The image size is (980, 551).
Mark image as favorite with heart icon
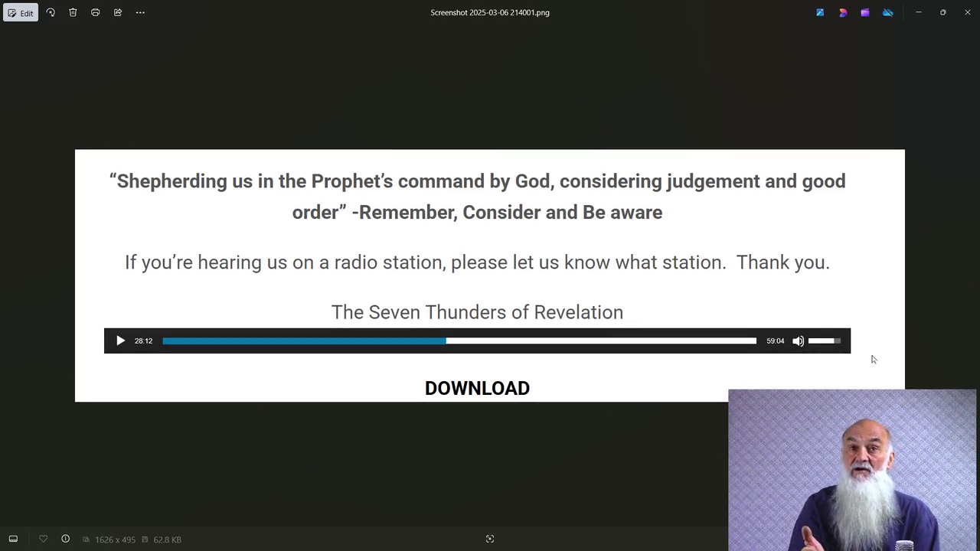43,540
